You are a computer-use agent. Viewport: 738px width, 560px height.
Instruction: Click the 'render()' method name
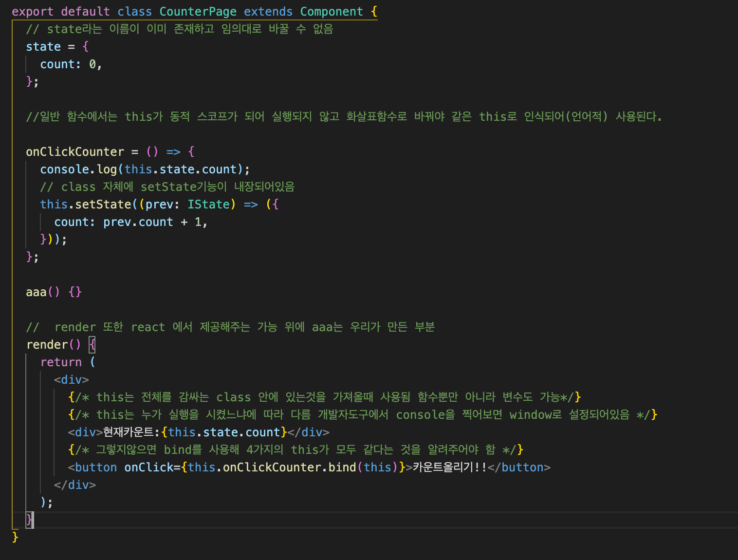(x=54, y=345)
